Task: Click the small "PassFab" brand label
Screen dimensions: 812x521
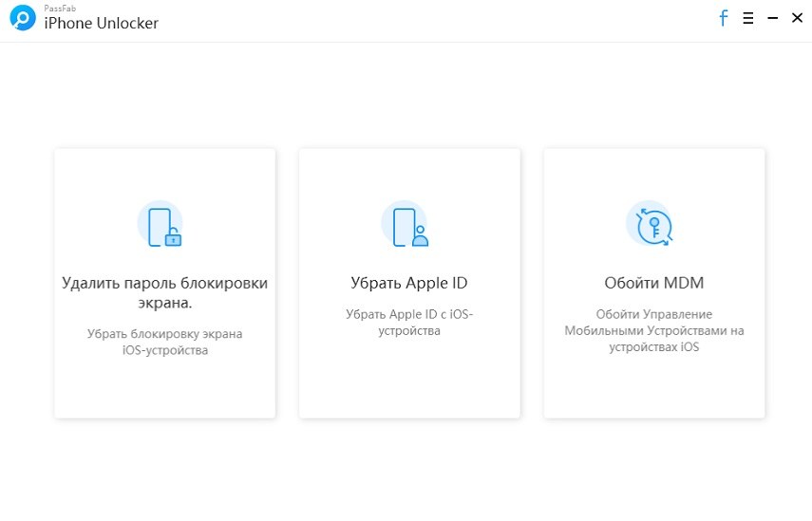Action: (x=58, y=9)
